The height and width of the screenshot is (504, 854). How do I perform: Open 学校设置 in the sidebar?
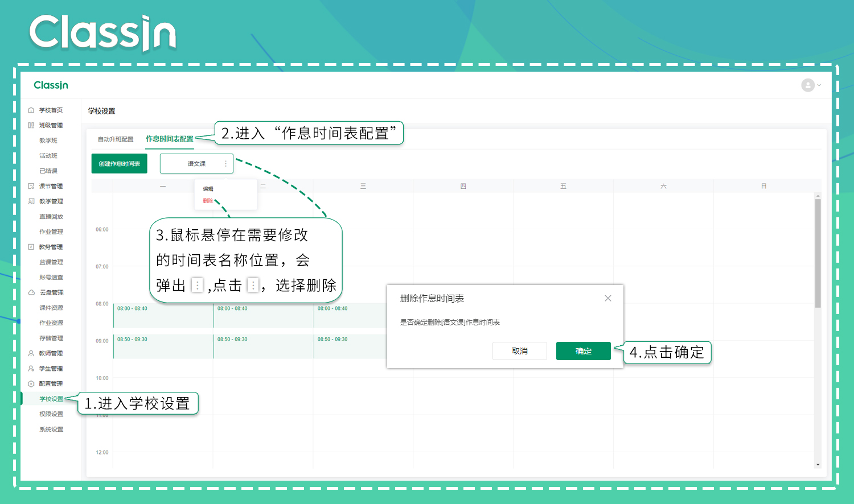tap(51, 399)
